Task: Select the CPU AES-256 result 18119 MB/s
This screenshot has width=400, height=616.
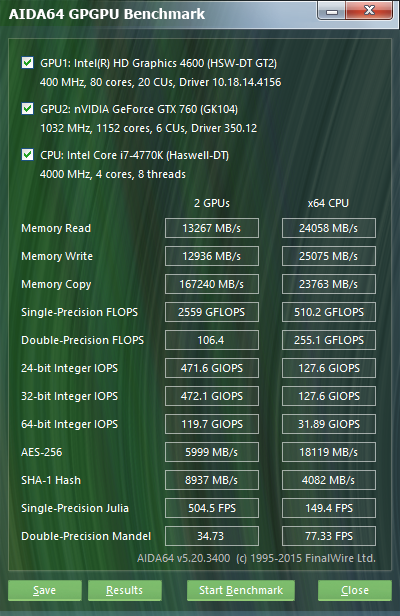Action: click(329, 452)
